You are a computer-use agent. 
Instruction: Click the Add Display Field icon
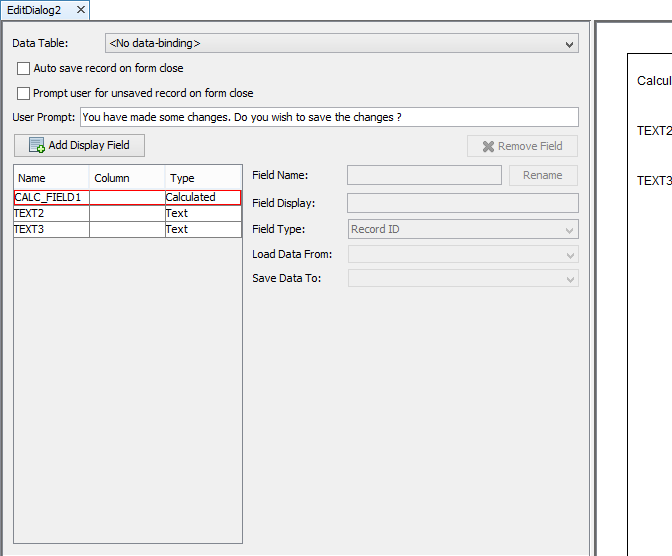37,146
